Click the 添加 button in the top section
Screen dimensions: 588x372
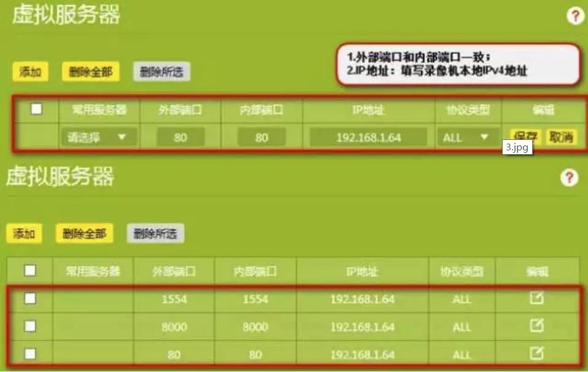click(30, 72)
